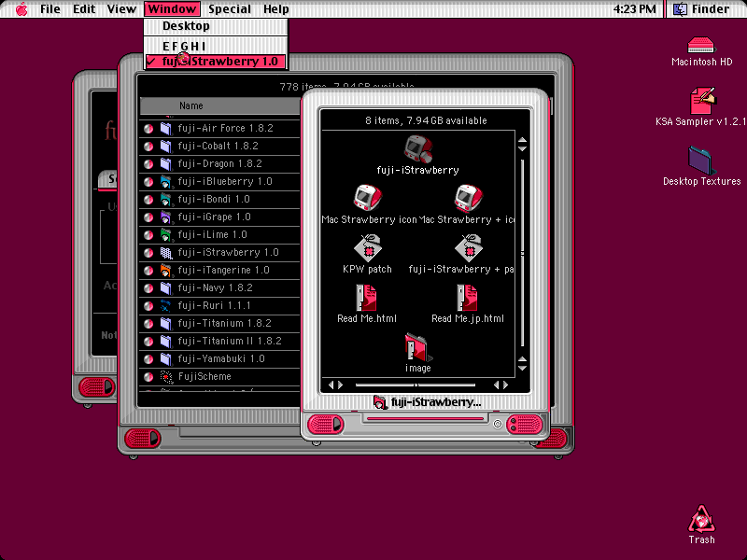The image size is (747, 560).
Task: Open the Special menu
Action: pos(230,9)
